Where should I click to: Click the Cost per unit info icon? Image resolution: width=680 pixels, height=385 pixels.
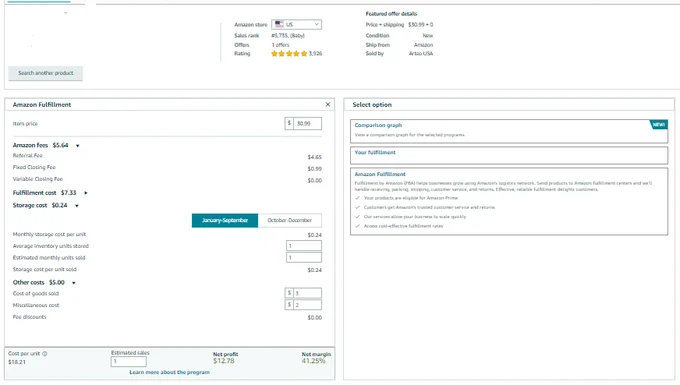click(x=45, y=354)
